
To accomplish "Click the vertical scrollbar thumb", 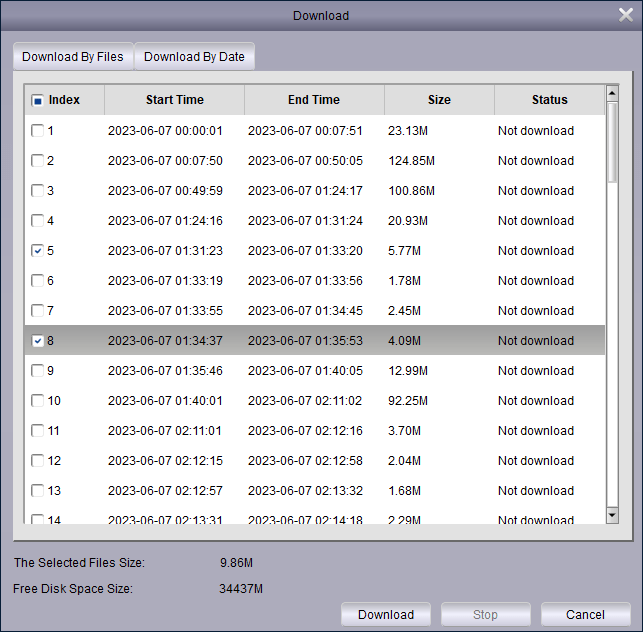I will (612, 145).
